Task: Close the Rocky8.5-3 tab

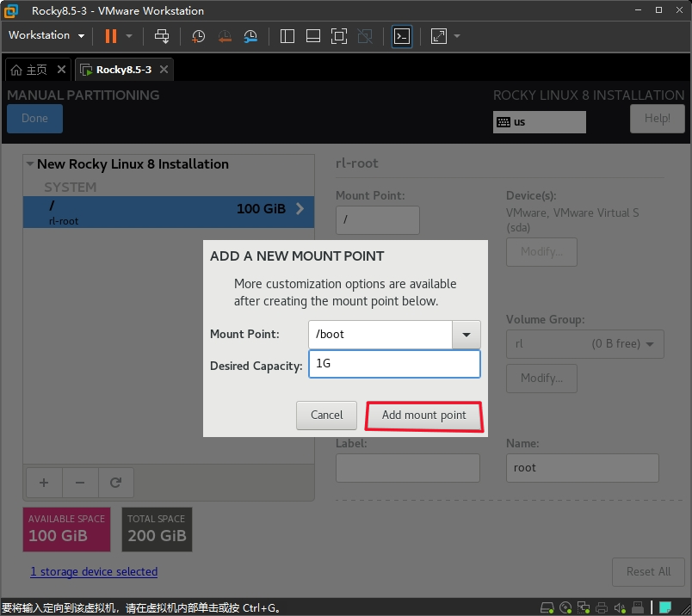Action: click(x=164, y=70)
